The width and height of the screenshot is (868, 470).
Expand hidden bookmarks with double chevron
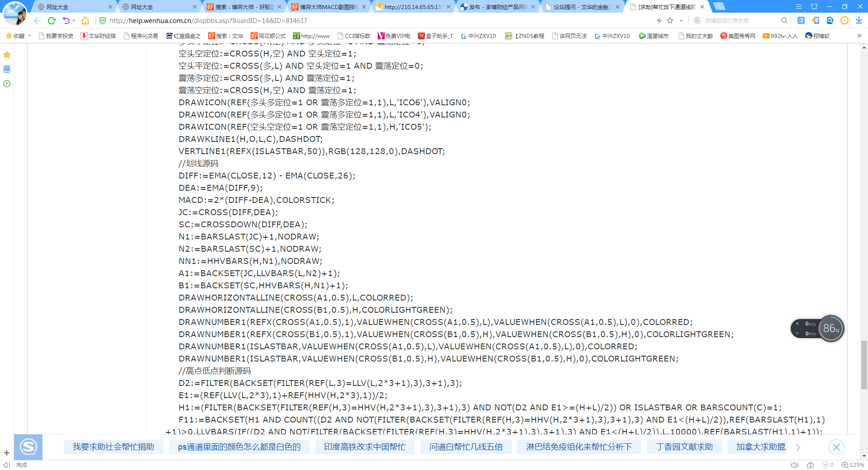(x=859, y=36)
